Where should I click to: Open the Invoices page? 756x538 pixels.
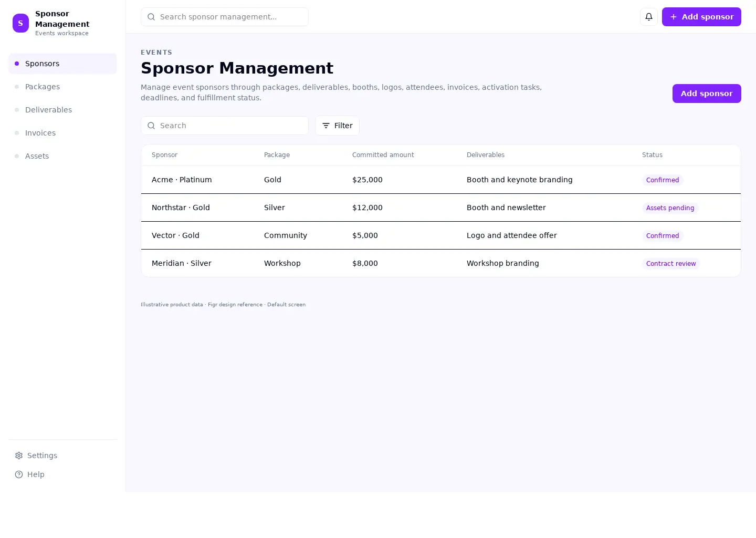[x=62, y=133]
